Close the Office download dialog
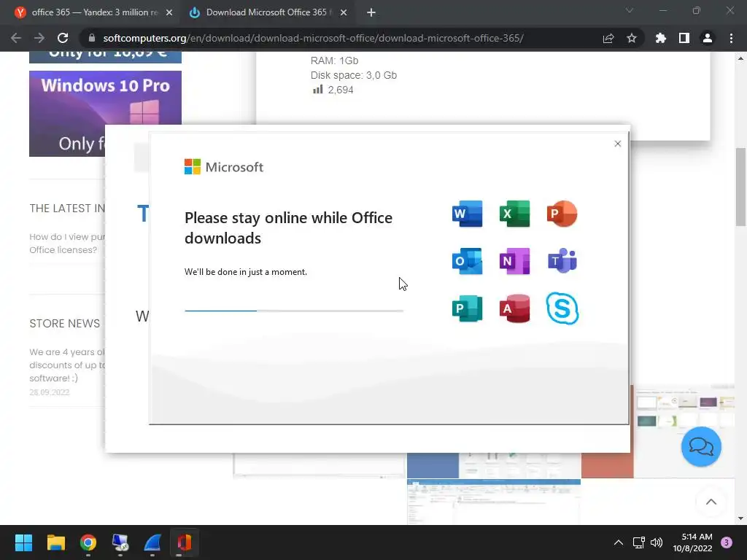Screen dimensions: 747x560 click(617, 144)
